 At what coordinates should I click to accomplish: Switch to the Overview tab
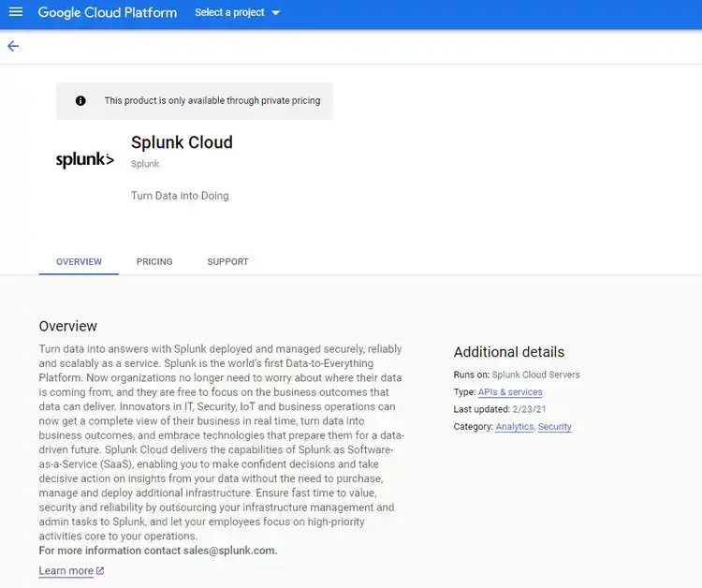tap(79, 261)
